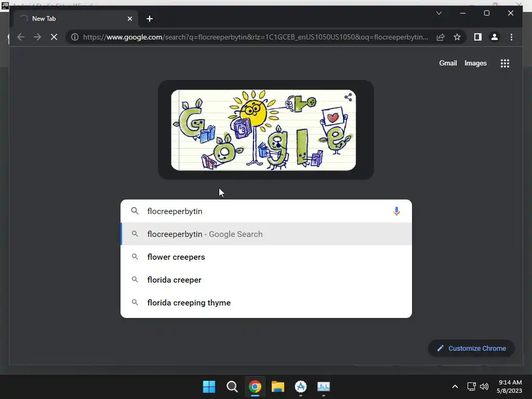This screenshot has height=399, width=532.
Task: Go back to the previous page
Action: 21,37
